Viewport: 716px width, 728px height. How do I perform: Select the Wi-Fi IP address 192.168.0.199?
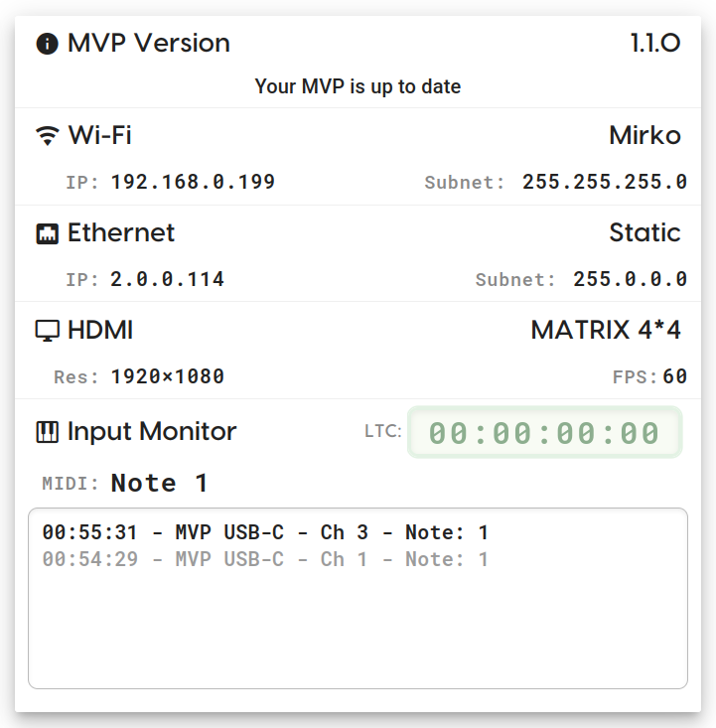click(x=193, y=183)
